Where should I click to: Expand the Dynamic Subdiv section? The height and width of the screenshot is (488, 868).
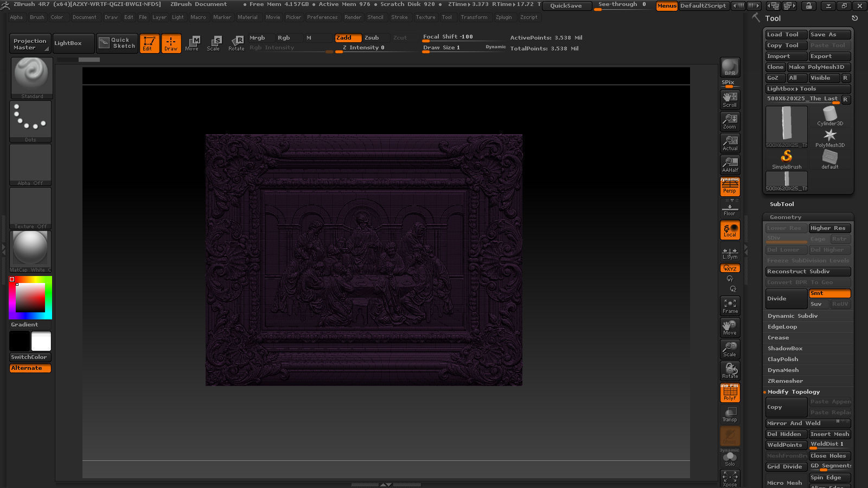pyautogui.click(x=793, y=316)
